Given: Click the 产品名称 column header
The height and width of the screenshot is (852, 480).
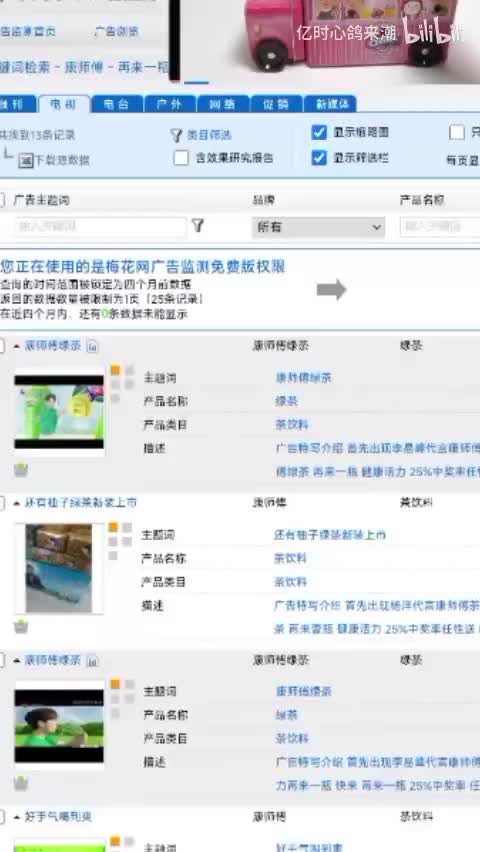Looking at the screenshot, I should coord(422,200).
